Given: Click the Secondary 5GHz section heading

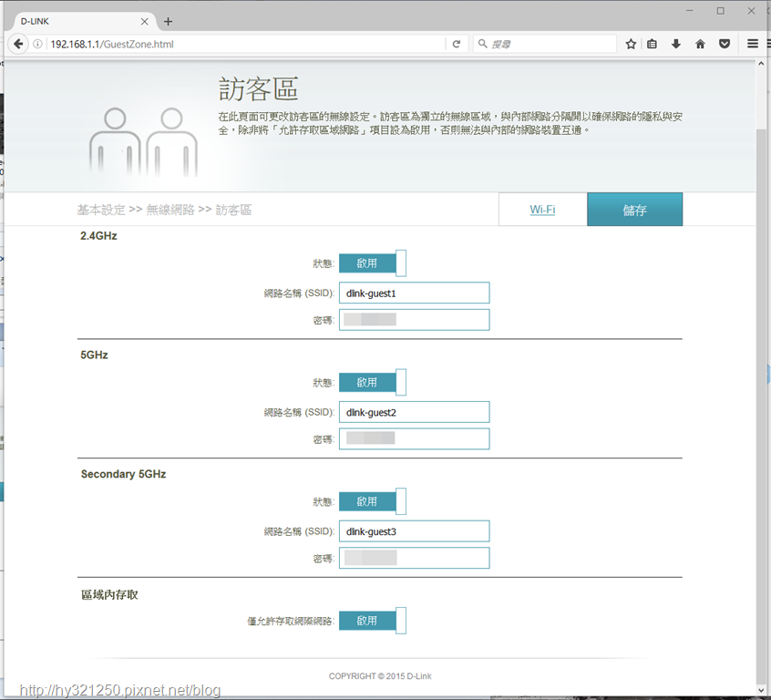Looking at the screenshot, I should (x=123, y=474).
